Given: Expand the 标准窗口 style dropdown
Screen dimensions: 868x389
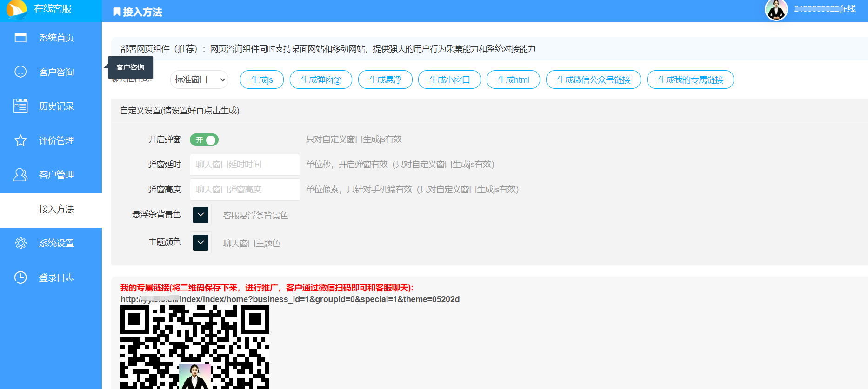Looking at the screenshot, I should point(199,79).
